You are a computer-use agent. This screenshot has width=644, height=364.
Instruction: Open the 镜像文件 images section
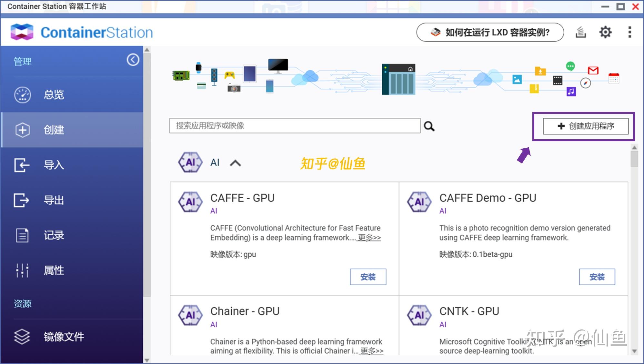click(63, 337)
